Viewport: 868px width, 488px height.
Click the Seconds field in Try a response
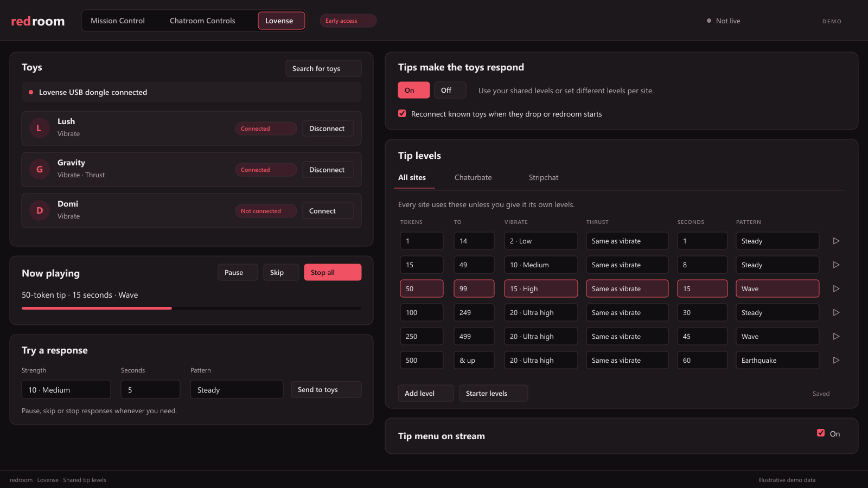(150, 389)
